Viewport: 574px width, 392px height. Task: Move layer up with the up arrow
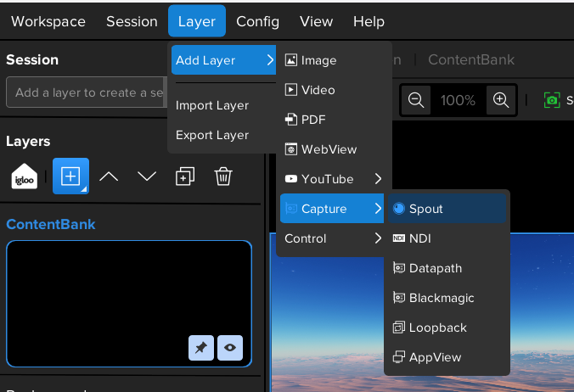109,176
